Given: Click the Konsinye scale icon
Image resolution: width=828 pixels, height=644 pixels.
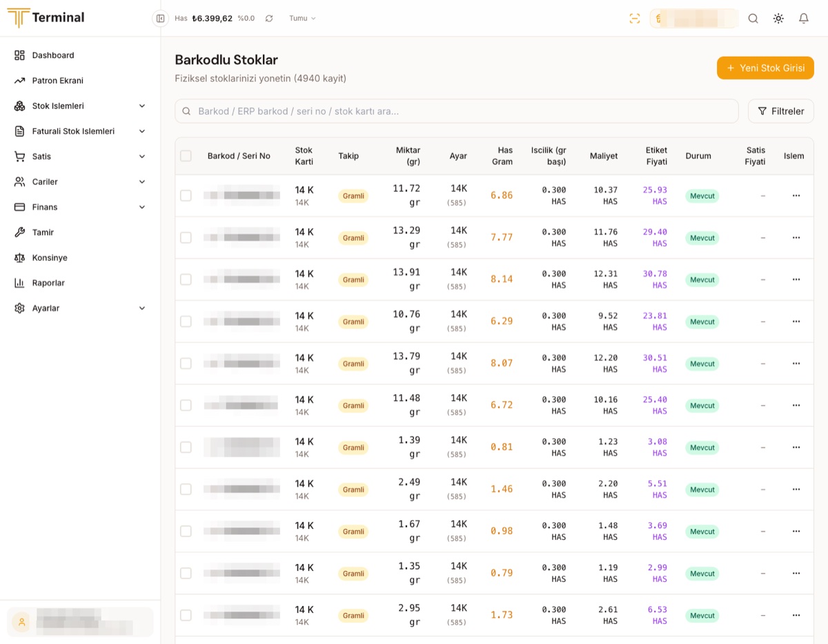Looking at the screenshot, I should (x=19, y=257).
